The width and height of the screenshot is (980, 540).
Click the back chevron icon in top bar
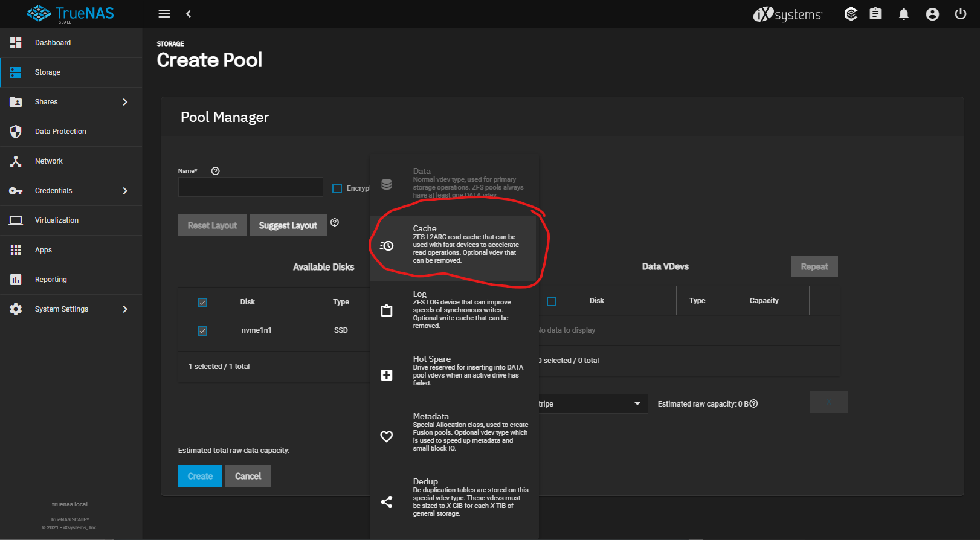[x=189, y=14]
